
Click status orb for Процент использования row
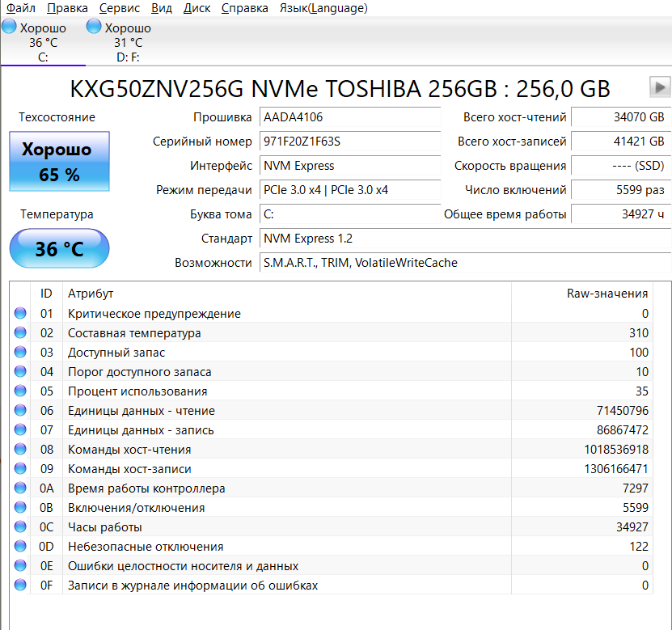pyautogui.click(x=20, y=391)
